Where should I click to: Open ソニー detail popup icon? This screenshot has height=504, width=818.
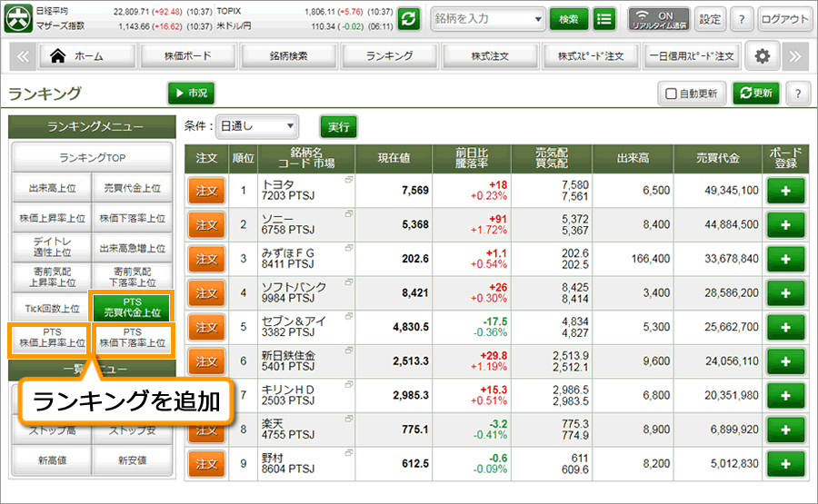pos(348,213)
